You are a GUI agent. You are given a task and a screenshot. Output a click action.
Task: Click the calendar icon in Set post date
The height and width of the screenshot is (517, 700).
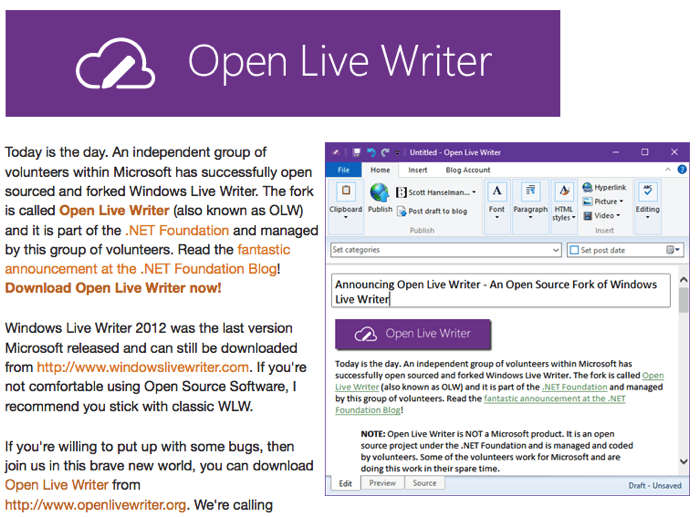(670, 250)
